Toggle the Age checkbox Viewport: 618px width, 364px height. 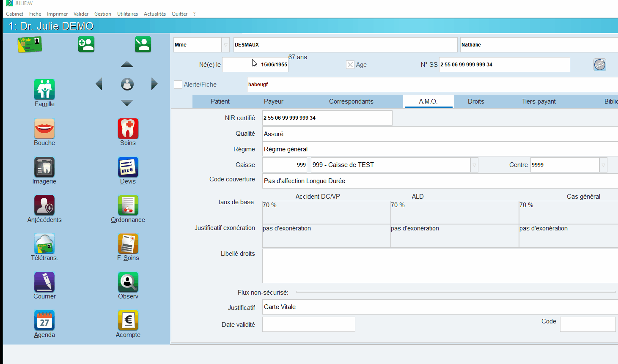tap(350, 65)
